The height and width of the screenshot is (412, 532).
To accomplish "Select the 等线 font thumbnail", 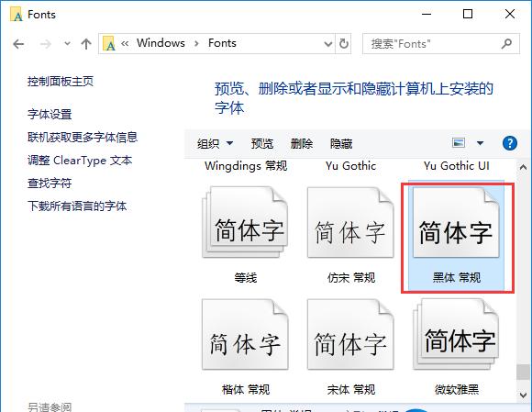I will point(245,222).
